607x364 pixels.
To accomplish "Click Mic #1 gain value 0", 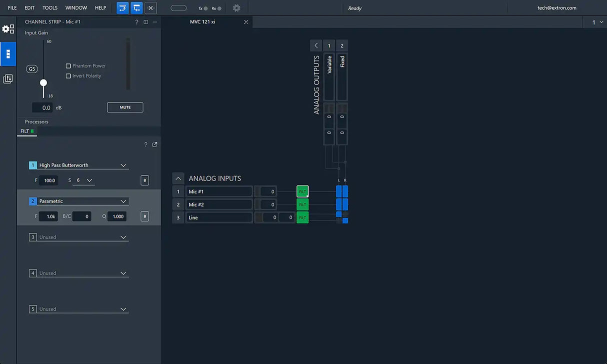I will coord(269,191).
